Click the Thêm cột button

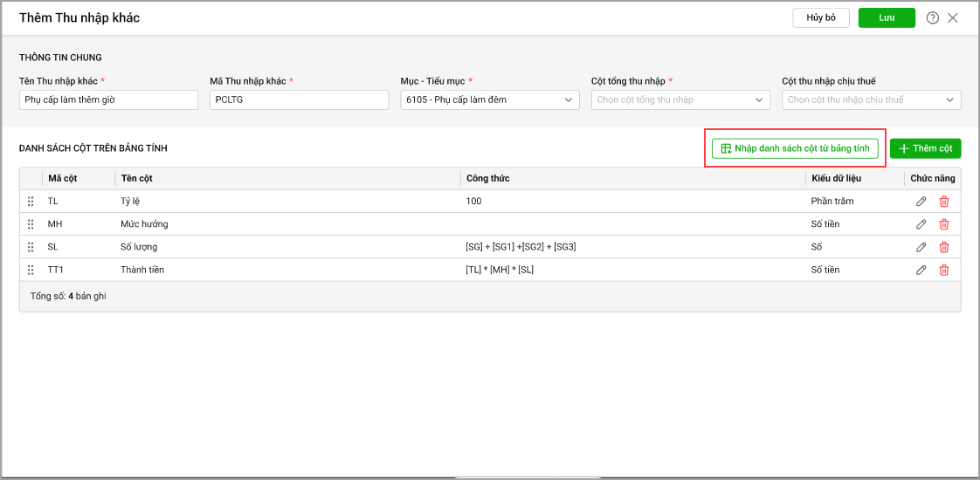tap(925, 148)
